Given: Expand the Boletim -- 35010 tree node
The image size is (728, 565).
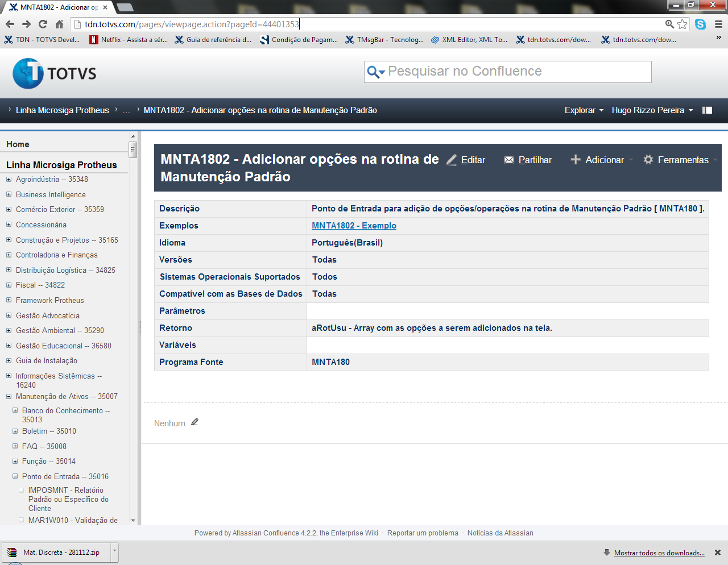Looking at the screenshot, I should pyautogui.click(x=15, y=431).
